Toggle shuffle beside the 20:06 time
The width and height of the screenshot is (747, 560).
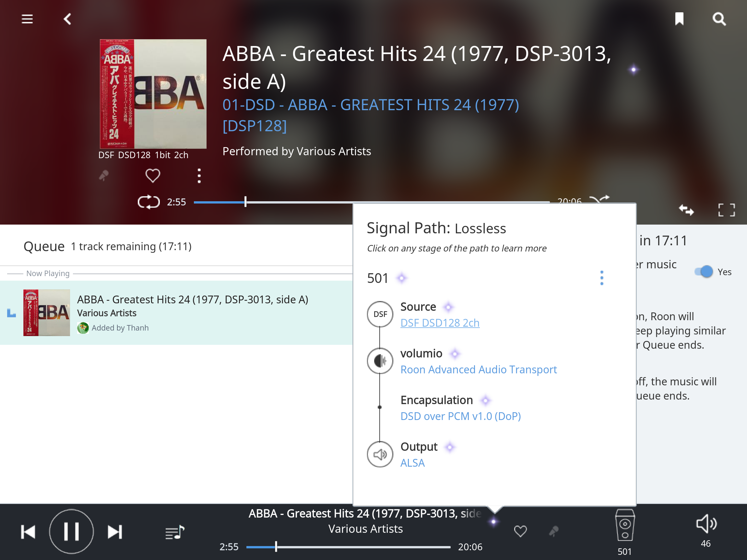600,199
